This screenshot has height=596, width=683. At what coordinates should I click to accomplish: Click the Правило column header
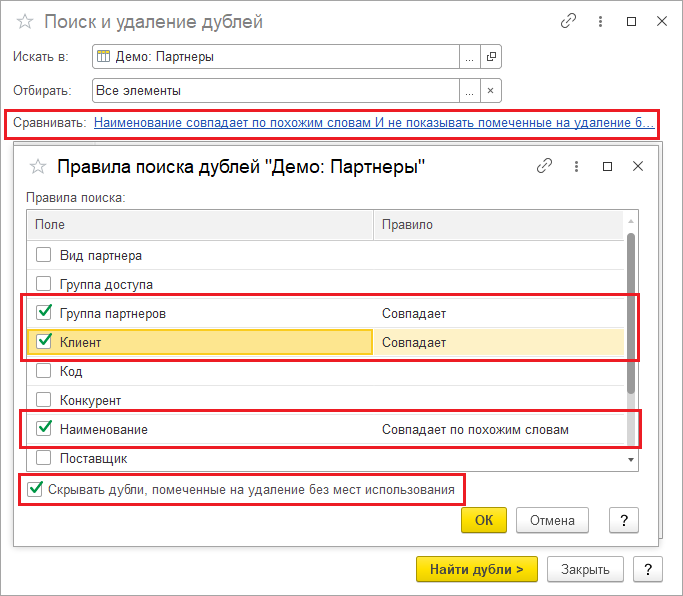(499, 225)
